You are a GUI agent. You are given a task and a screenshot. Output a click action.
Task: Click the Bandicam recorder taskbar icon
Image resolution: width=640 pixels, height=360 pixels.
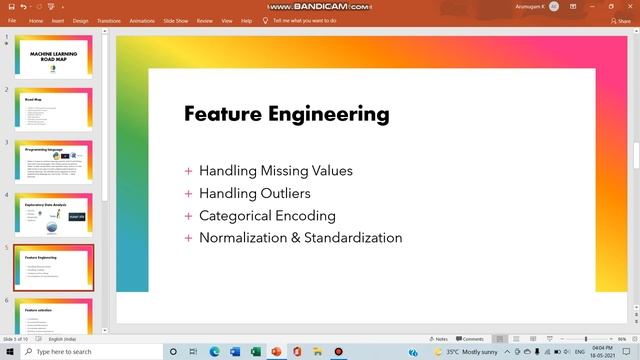pos(338,351)
